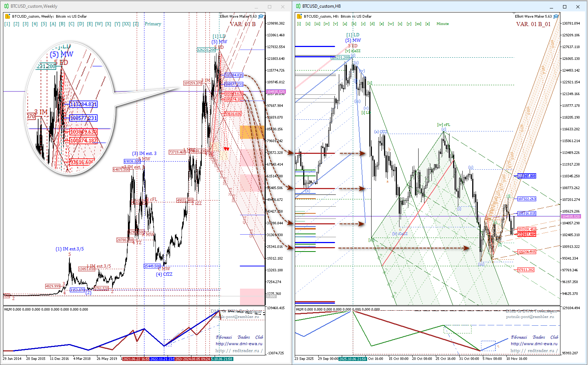This screenshot has width=588, height=365.
Task: Minimize the BTCUSD Weekly chart window
Action: [256, 7]
